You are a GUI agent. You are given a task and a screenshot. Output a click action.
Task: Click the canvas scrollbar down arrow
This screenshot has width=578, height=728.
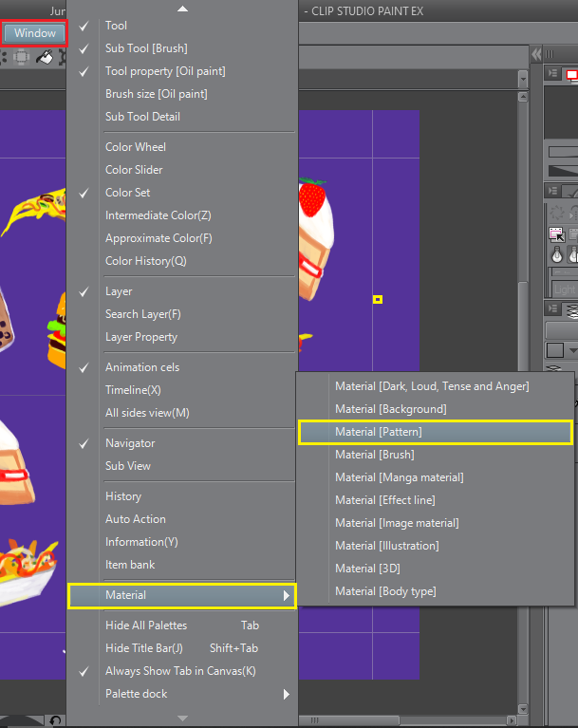pos(523,709)
